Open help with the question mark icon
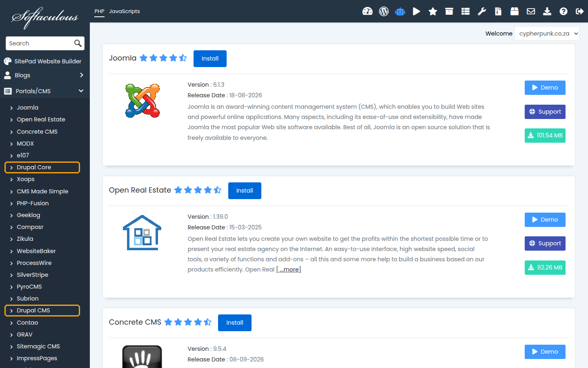 coord(563,11)
